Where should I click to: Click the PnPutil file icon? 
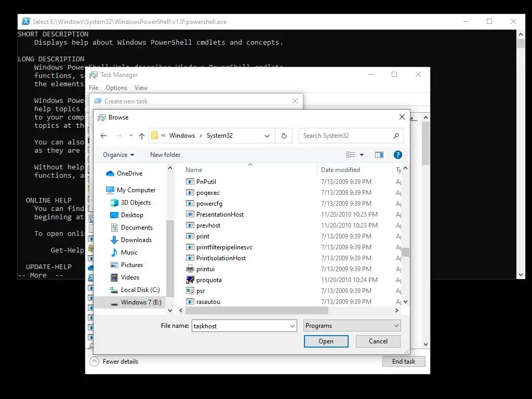click(190, 181)
